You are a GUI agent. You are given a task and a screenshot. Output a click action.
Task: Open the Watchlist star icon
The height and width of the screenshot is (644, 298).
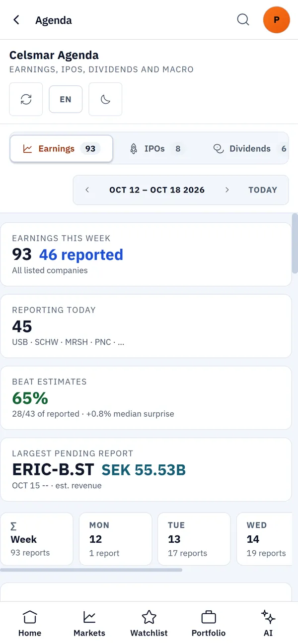tap(149, 623)
